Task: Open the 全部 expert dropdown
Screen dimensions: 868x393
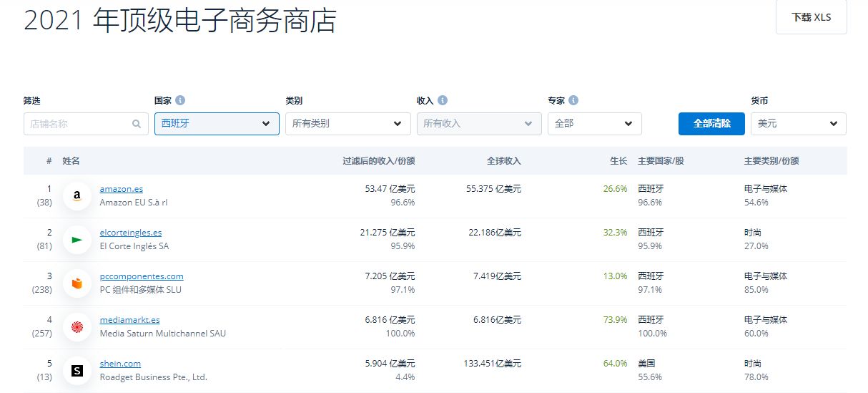Action: [x=595, y=124]
